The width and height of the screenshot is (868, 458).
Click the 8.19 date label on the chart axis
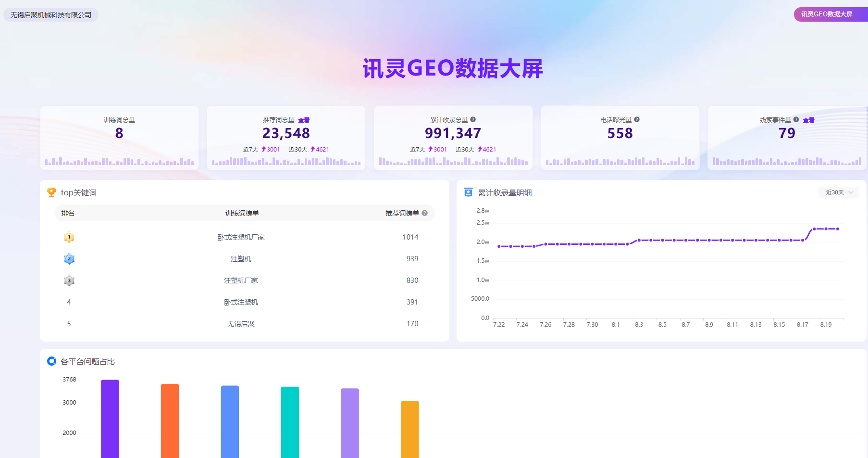[826, 325]
